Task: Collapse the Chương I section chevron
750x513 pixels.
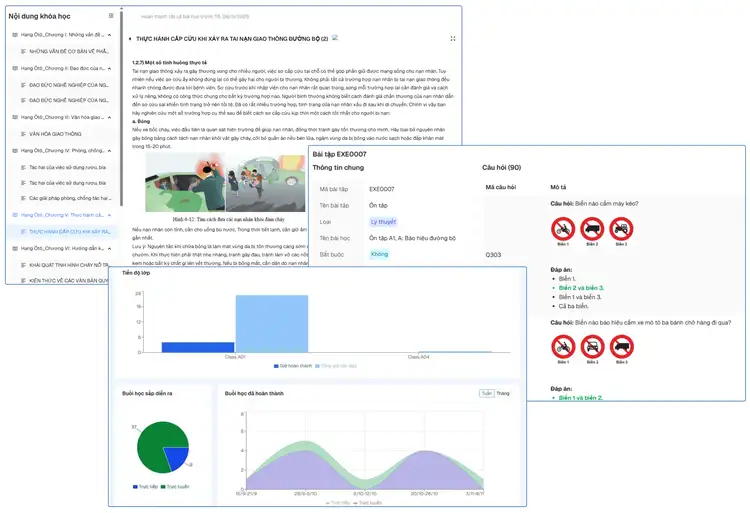Action: [109, 34]
